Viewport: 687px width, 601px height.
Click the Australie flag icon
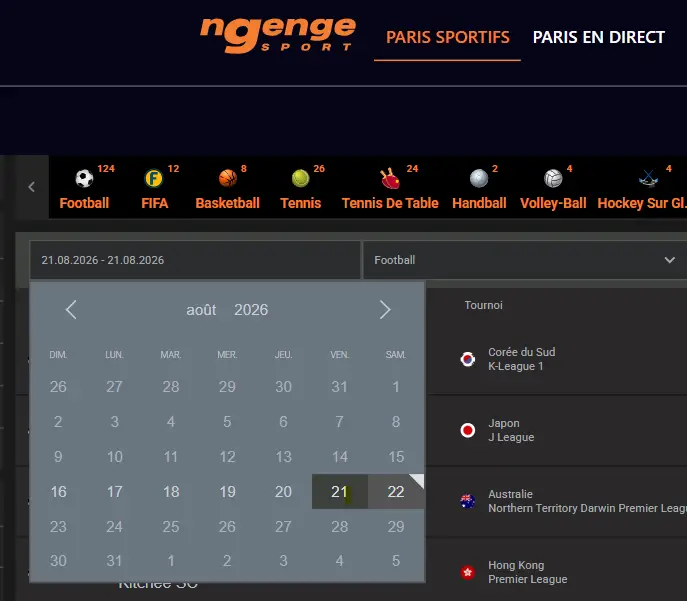pos(467,501)
